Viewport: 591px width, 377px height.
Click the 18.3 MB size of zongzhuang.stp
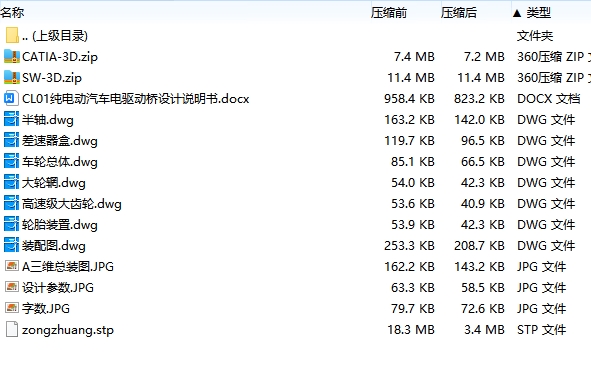(x=411, y=330)
